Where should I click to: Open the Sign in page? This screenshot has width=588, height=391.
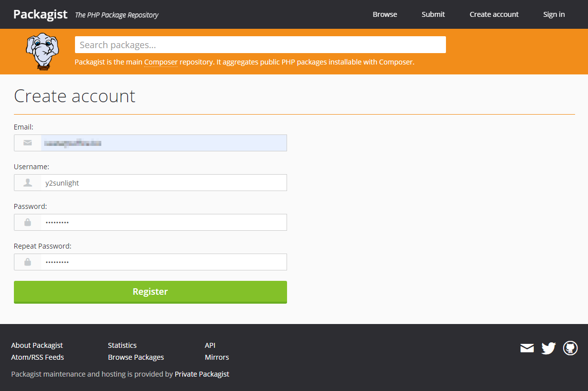click(x=554, y=14)
